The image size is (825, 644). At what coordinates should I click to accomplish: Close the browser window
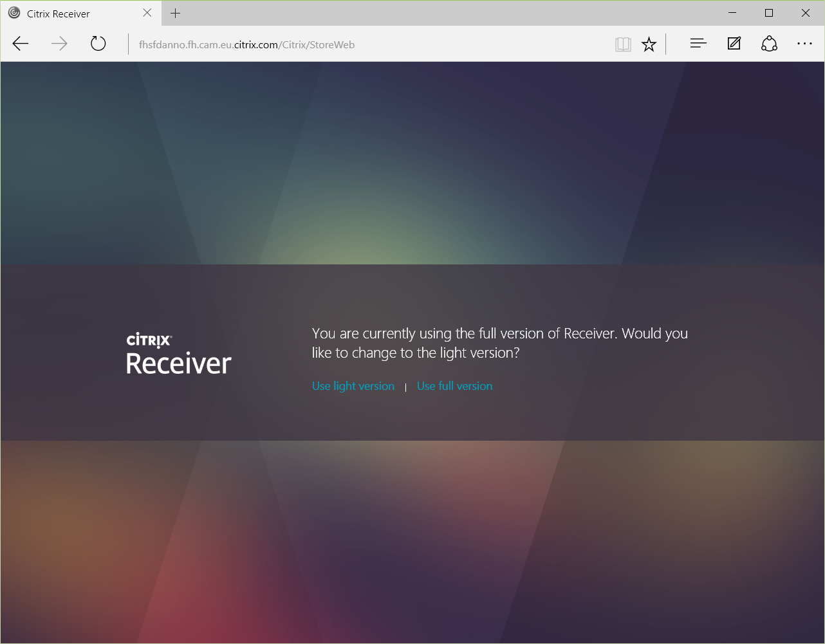pos(805,13)
